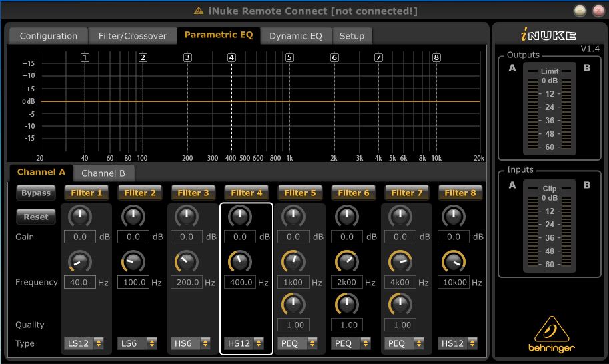Click the Filter 5 quality knob
The width and height of the screenshot is (609, 364).
[293, 304]
